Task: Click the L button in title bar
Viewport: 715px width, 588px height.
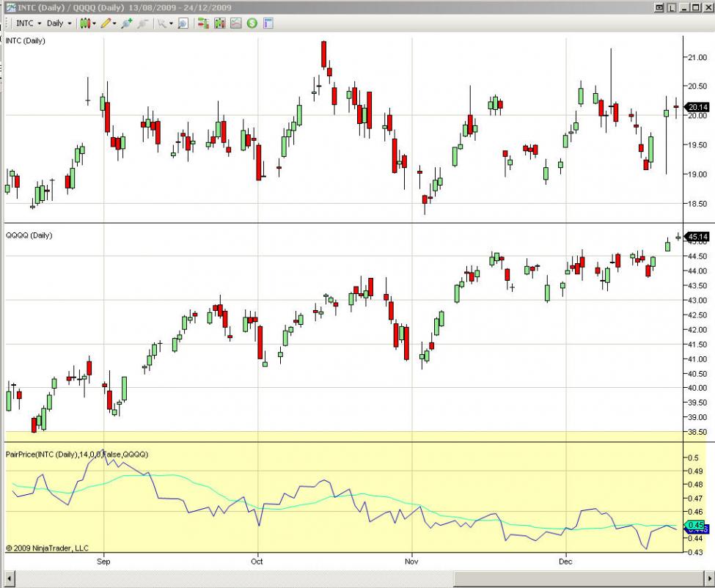Action: [x=671, y=7]
